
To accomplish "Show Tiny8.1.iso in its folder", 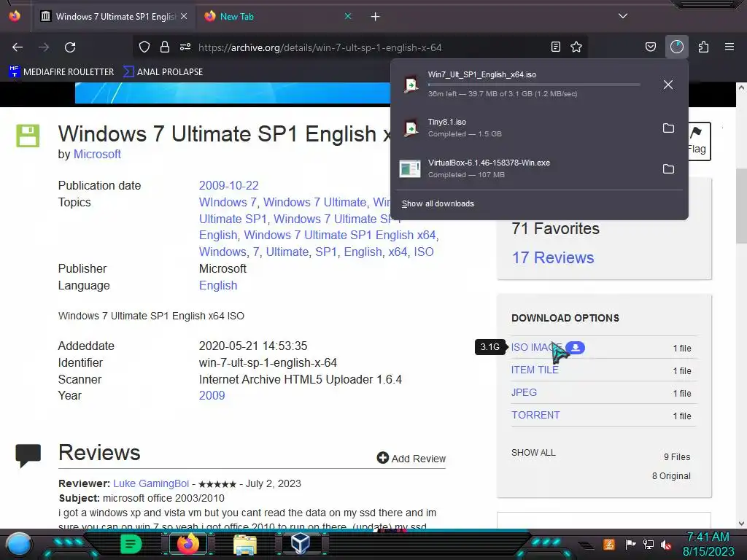I will [x=668, y=128].
